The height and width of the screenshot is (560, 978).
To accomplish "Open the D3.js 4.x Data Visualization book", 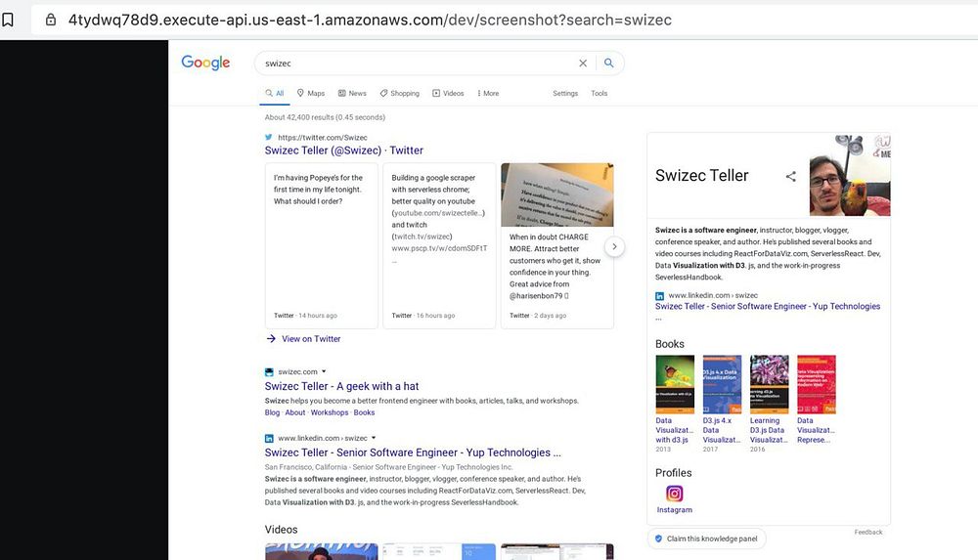I will (x=723, y=384).
